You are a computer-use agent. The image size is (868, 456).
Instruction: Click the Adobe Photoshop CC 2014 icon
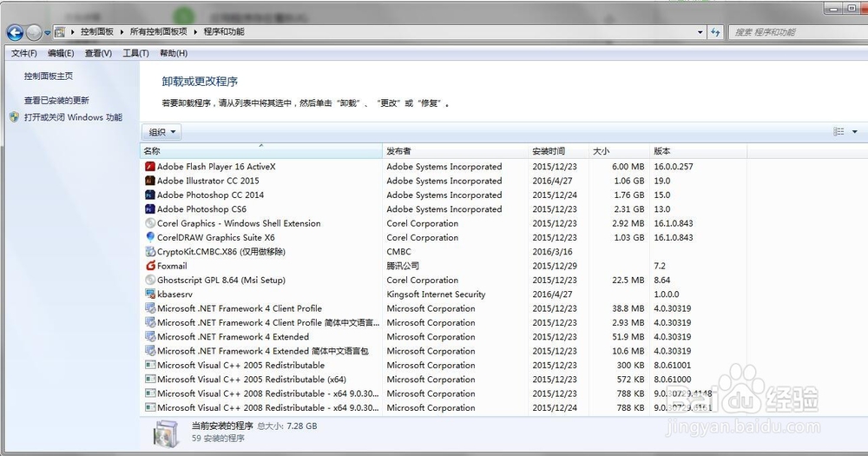pyautogui.click(x=150, y=195)
